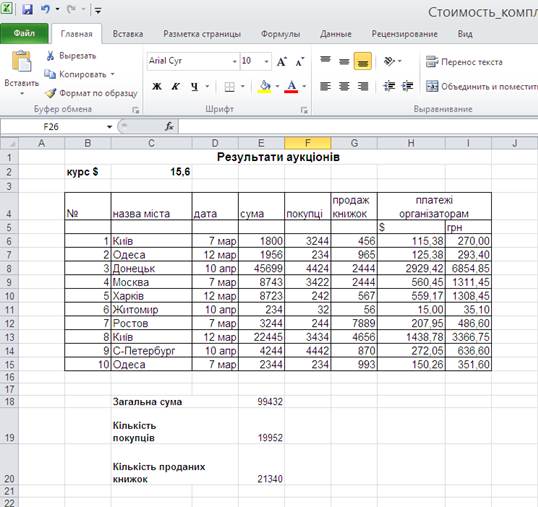Open the Customize Quick Access Toolbar dropdown
This screenshot has width=538, height=507.
pyautogui.click(x=98, y=10)
